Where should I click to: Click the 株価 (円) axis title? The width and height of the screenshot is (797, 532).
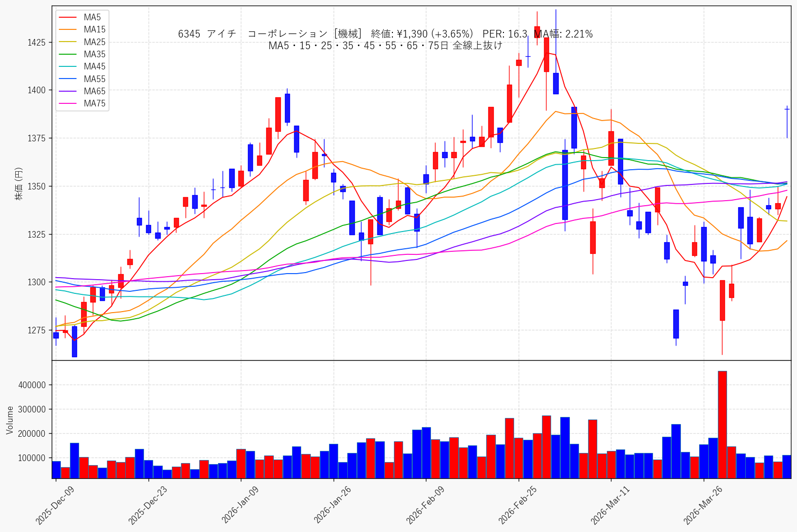pyautogui.click(x=19, y=183)
